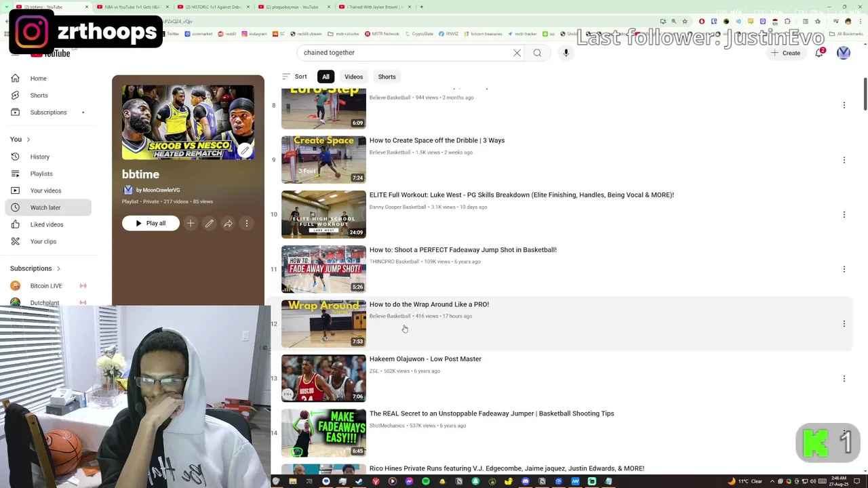
Task: Open Dutchplant channel subscription
Action: pyautogui.click(x=47, y=302)
